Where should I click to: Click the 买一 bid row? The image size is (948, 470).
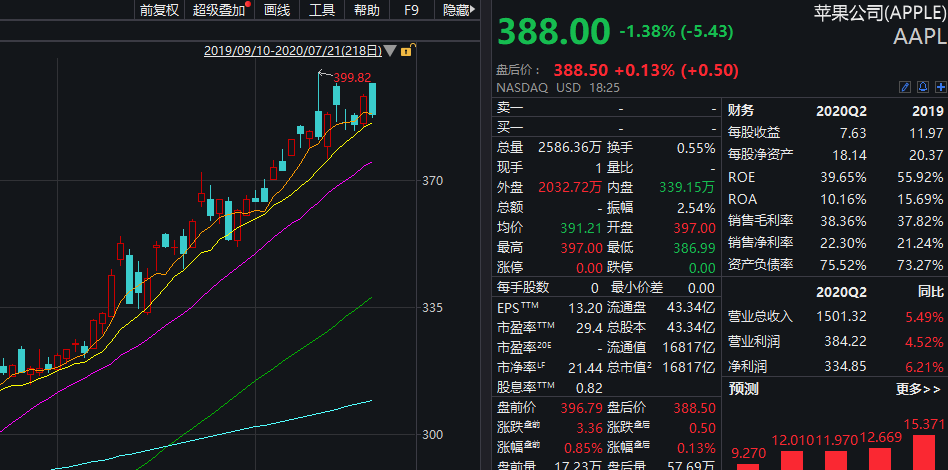(x=606, y=128)
